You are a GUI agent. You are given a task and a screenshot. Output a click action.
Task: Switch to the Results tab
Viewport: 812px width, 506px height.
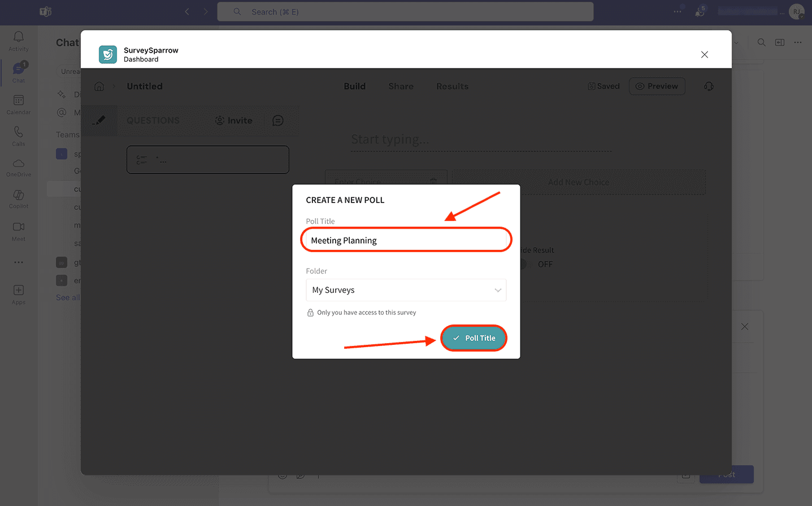click(x=452, y=87)
